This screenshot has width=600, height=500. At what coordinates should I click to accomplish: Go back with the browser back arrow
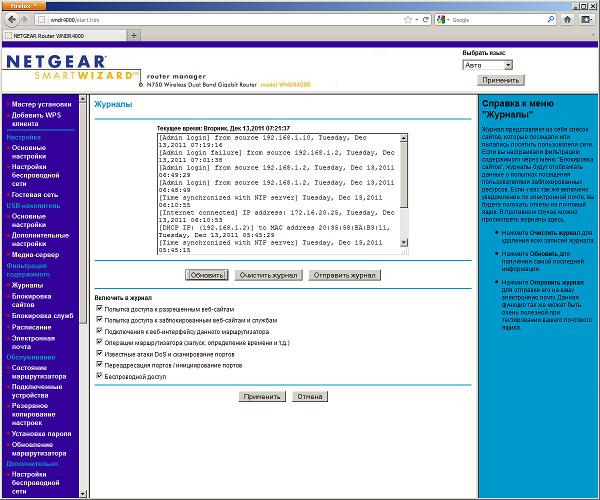tap(12, 19)
